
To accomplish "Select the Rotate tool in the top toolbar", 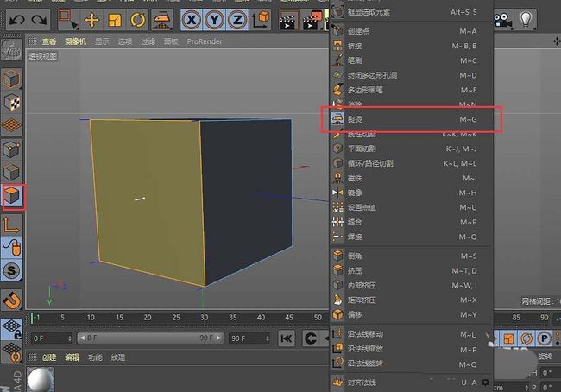I will [138, 20].
